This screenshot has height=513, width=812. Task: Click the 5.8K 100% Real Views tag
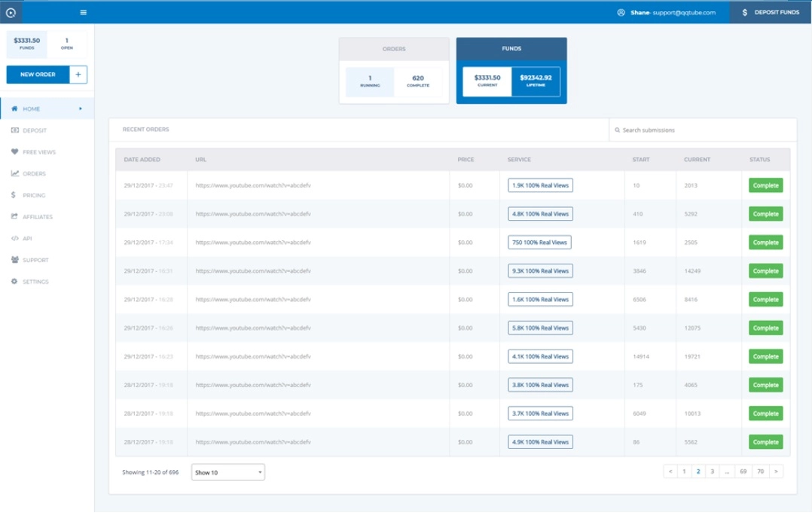(540, 328)
